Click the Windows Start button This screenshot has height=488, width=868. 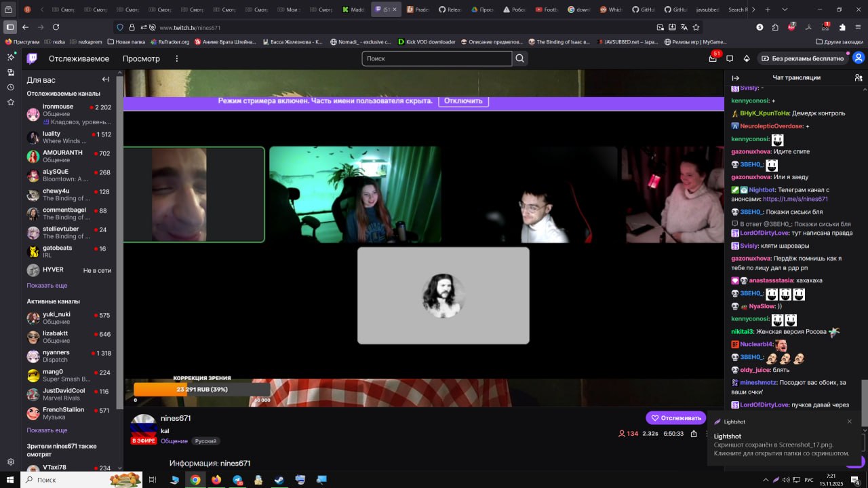pyautogui.click(x=10, y=480)
